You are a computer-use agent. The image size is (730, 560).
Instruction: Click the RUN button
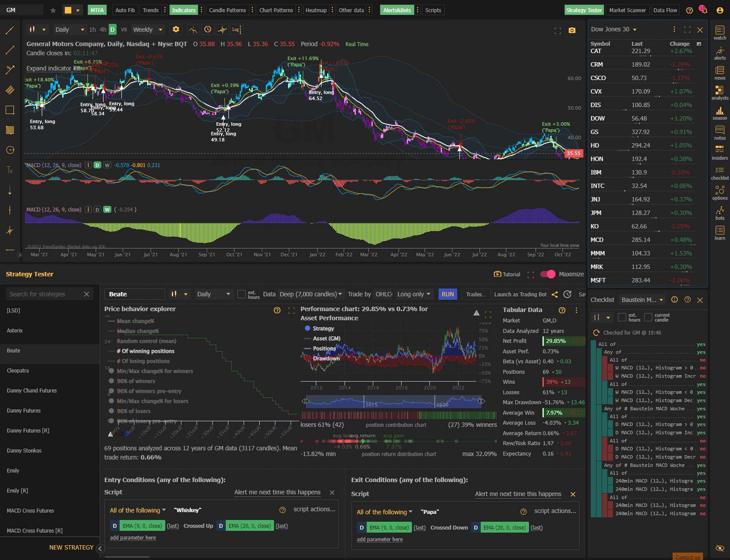[448, 294]
